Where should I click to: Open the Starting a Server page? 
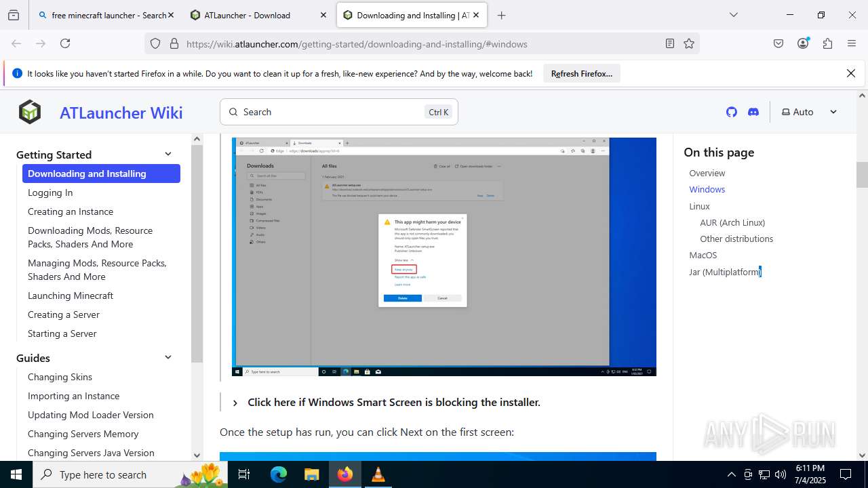point(62,333)
